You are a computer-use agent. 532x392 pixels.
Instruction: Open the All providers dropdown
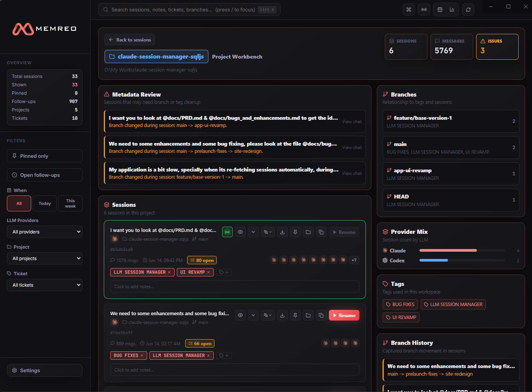pos(45,232)
